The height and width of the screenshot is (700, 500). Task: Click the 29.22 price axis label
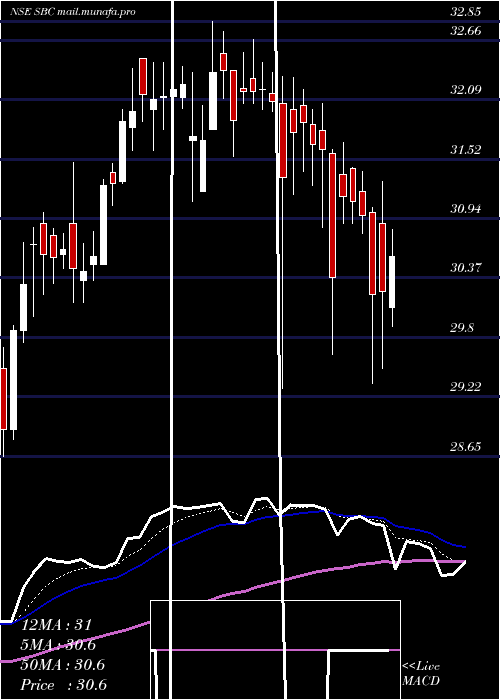[x=466, y=387]
